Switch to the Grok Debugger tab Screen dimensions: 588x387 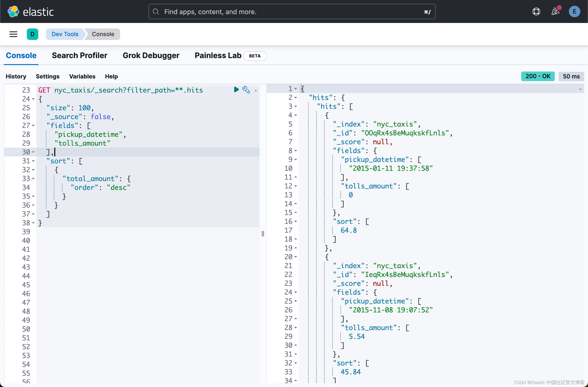pos(151,55)
